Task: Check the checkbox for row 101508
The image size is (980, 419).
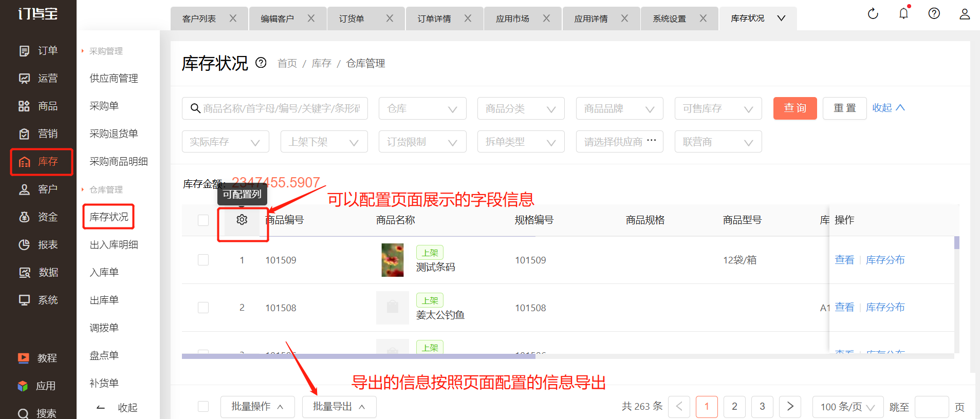Action: point(204,308)
